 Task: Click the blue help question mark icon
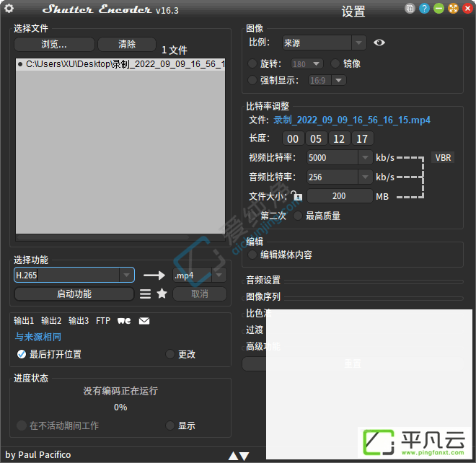424,9
